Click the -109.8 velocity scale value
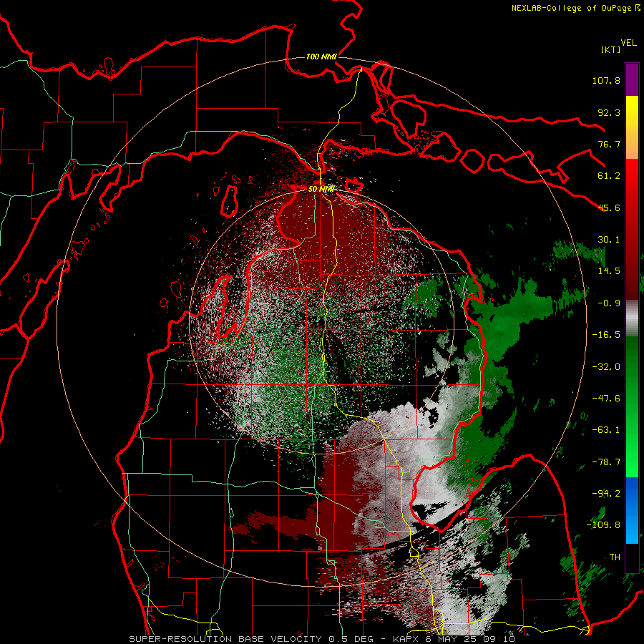644x644 pixels. click(x=603, y=525)
